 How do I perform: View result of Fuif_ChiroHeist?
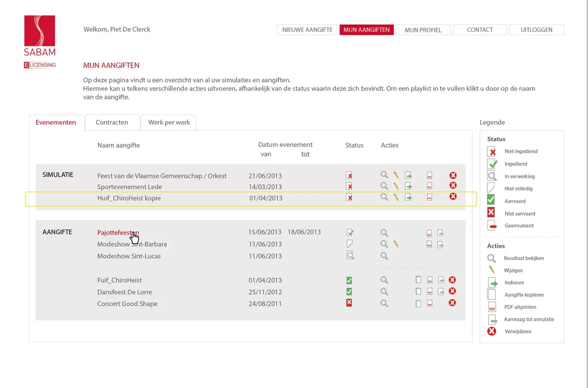pos(384,280)
